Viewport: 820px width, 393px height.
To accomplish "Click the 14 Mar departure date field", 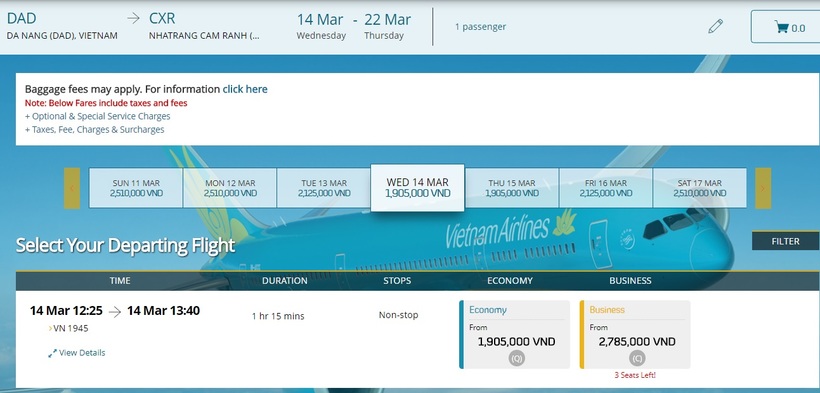I will click(x=321, y=26).
